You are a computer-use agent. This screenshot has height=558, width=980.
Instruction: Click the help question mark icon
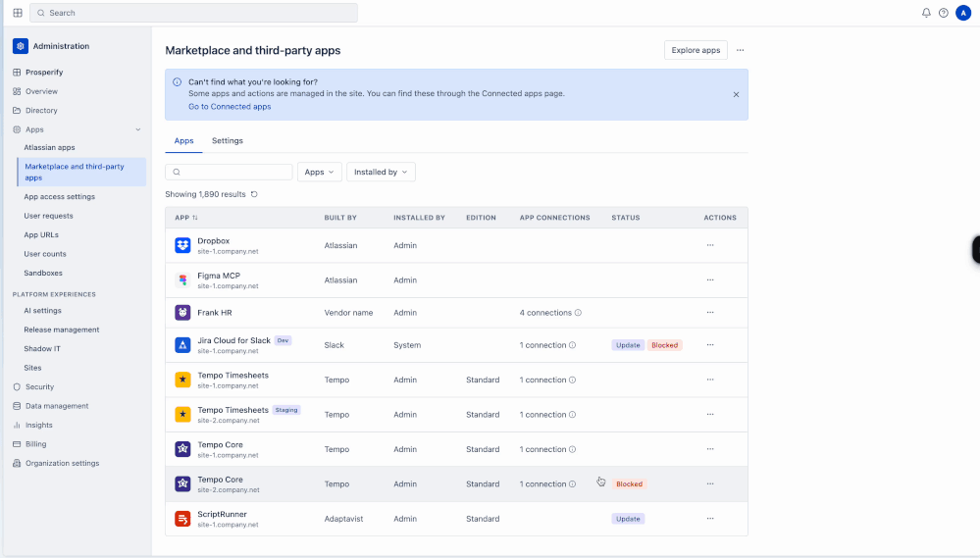[943, 13]
